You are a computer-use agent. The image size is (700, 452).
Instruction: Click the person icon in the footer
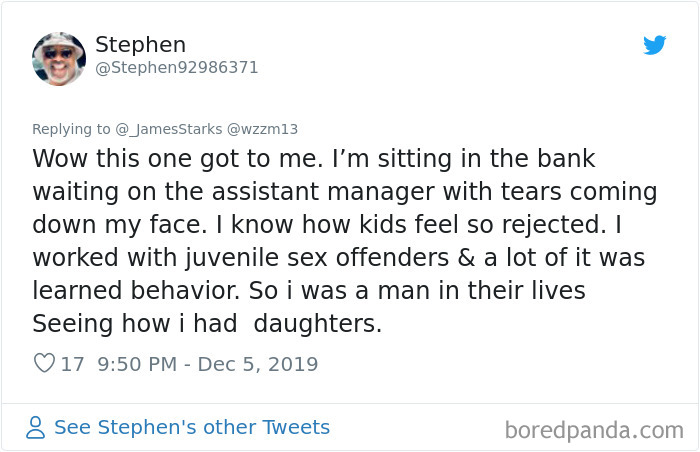coord(36,428)
